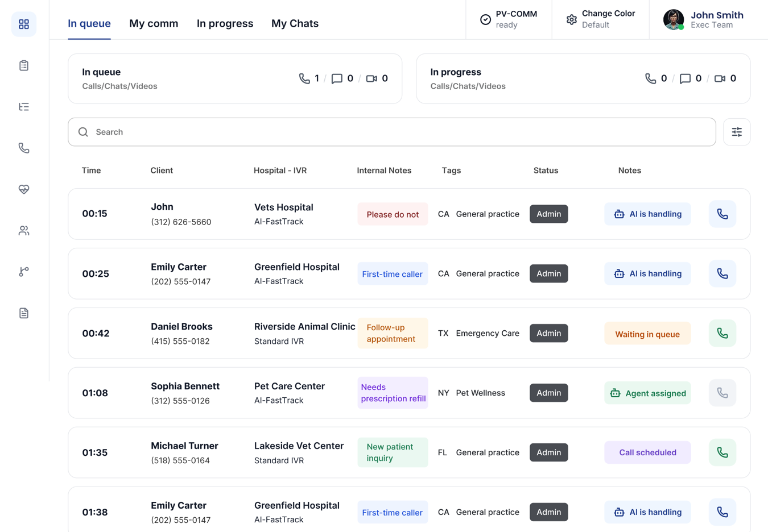Click the Hospital - IVR column header

[280, 171]
